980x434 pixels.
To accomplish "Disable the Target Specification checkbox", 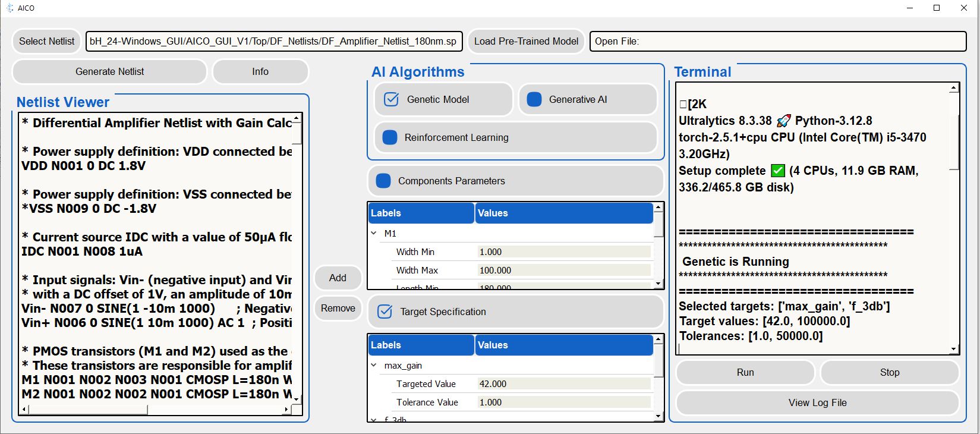I will tap(385, 312).
